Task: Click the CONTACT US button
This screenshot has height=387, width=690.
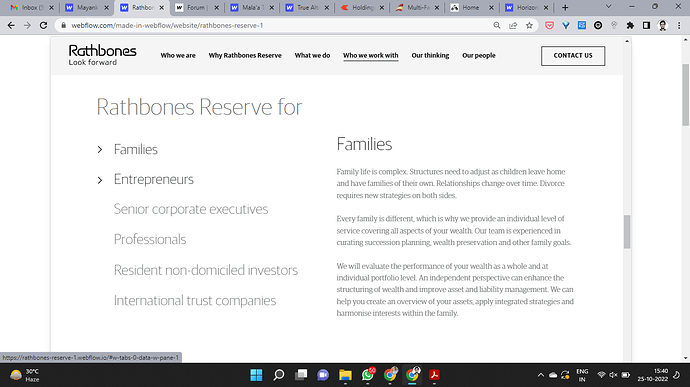Action: [x=573, y=56]
